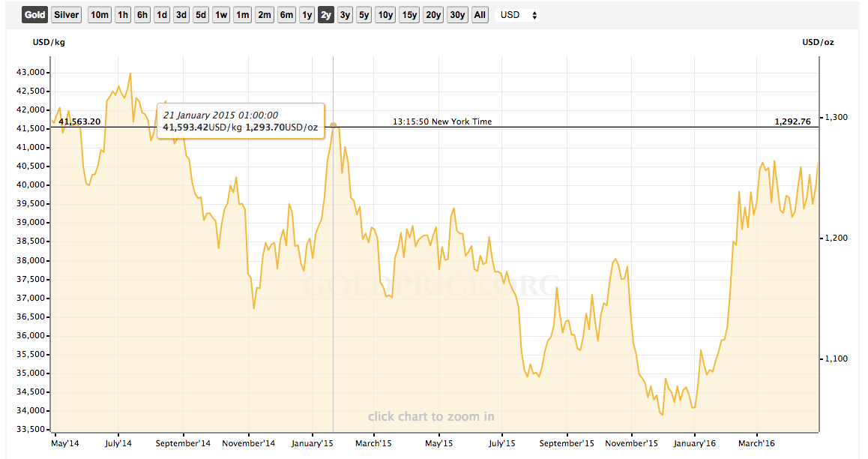
Task: View the 15y gold history
Action: (410, 15)
